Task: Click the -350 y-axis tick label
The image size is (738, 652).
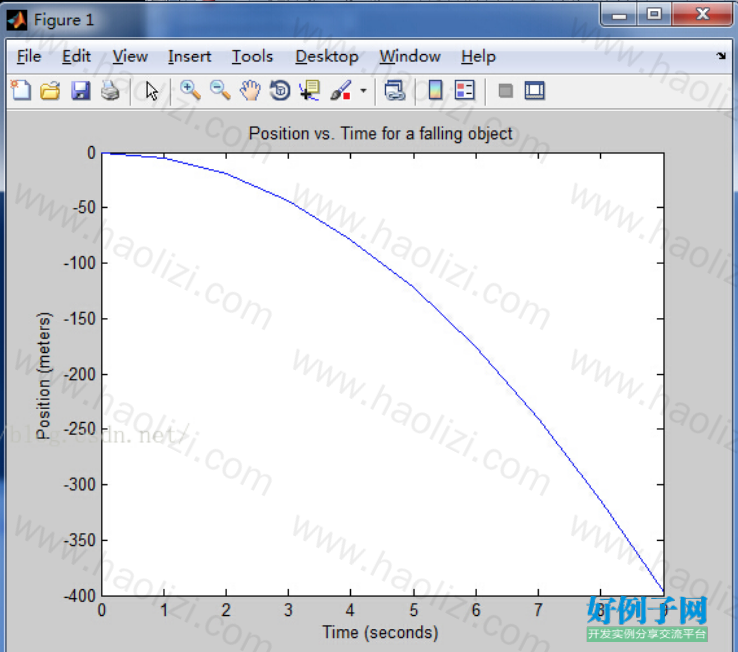Action: [x=80, y=540]
